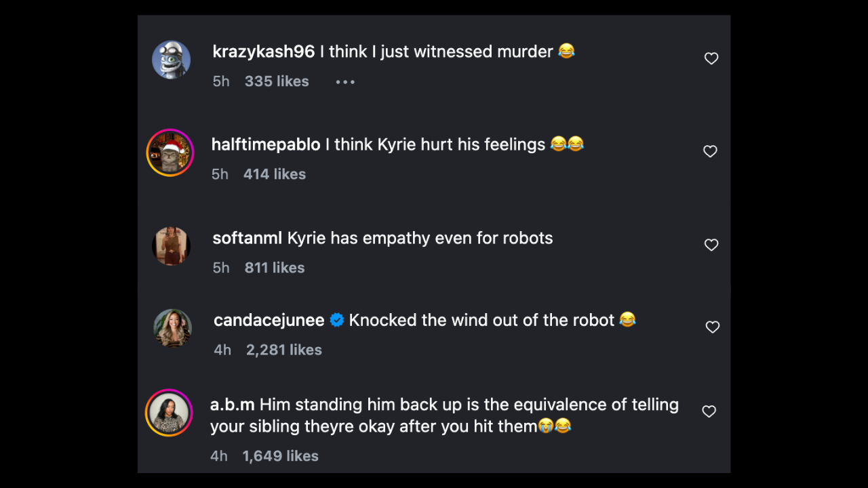Select the username halftimepablo
The image size is (868, 488).
point(264,144)
